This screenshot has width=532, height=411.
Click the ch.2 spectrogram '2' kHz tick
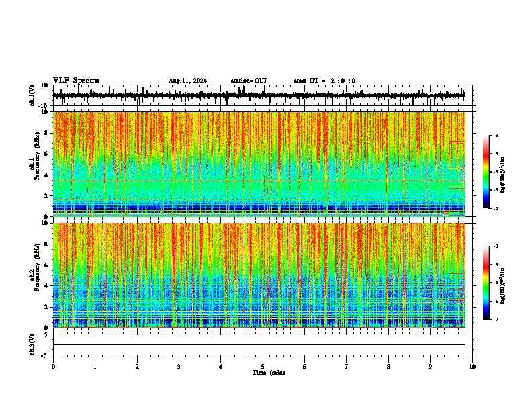pos(46,307)
